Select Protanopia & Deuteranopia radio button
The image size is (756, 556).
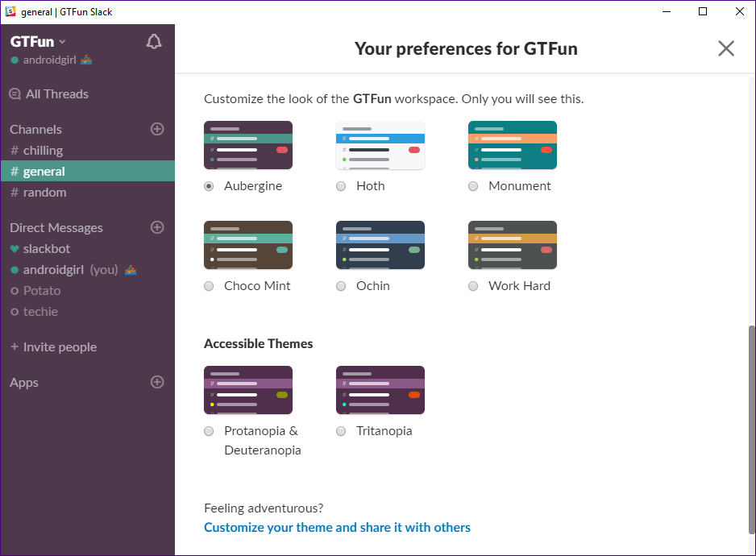click(209, 431)
